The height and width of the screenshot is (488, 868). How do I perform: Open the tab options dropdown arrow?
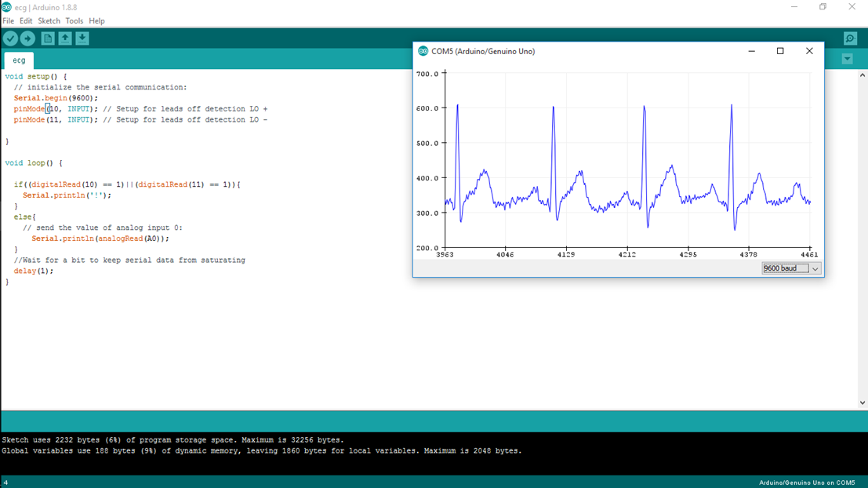pos(847,59)
